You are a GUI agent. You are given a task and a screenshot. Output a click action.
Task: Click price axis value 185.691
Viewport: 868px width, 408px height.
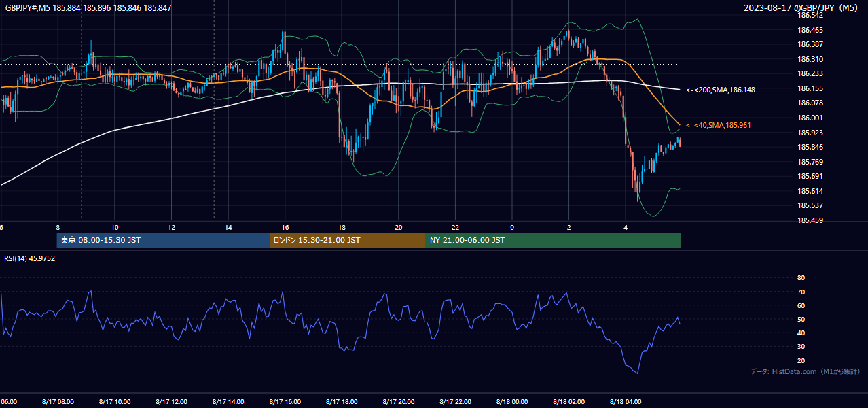(810, 176)
